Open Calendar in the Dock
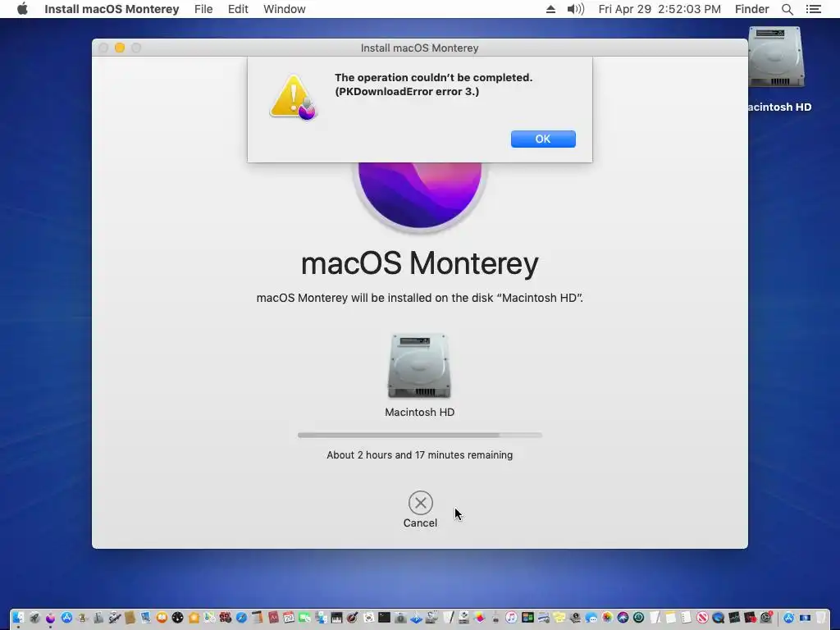The height and width of the screenshot is (630, 840). click(289, 618)
